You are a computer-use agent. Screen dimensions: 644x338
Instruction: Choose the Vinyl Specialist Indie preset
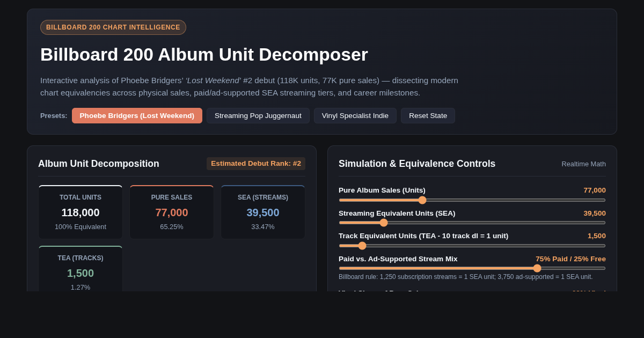(x=355, y=115)
